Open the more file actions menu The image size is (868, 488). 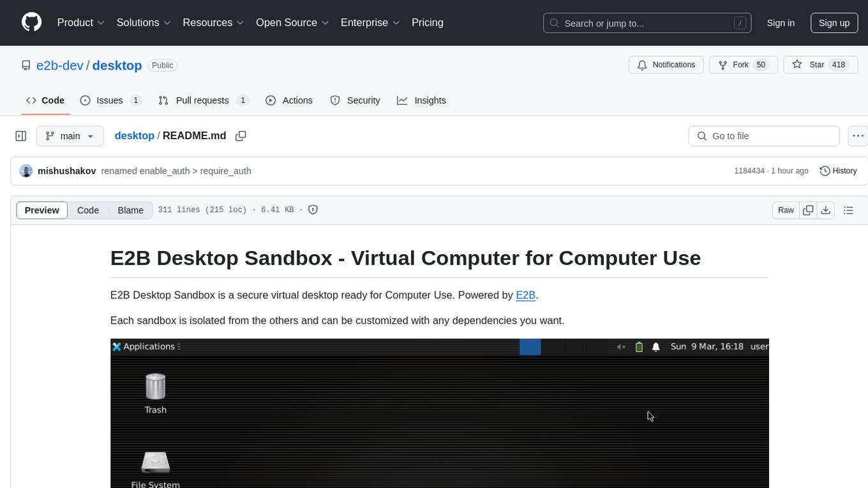[858, 136]
